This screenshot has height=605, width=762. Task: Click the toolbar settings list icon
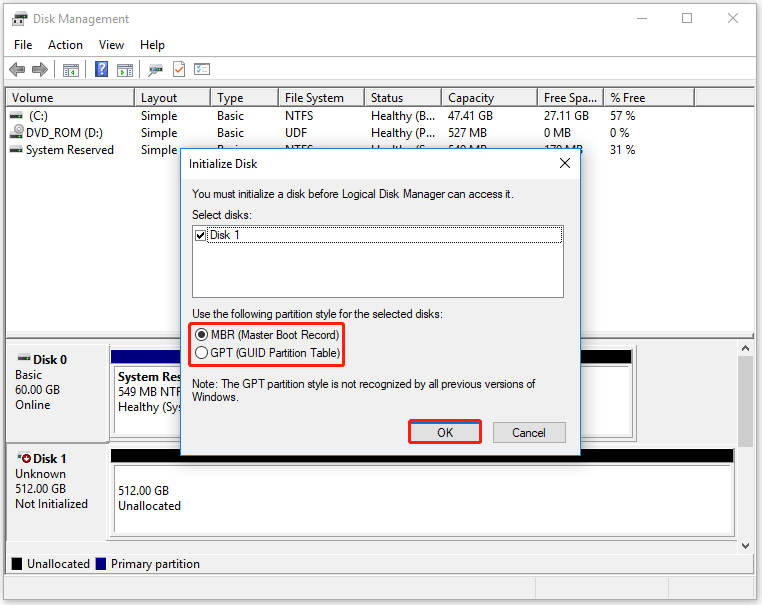pos(202,69)
